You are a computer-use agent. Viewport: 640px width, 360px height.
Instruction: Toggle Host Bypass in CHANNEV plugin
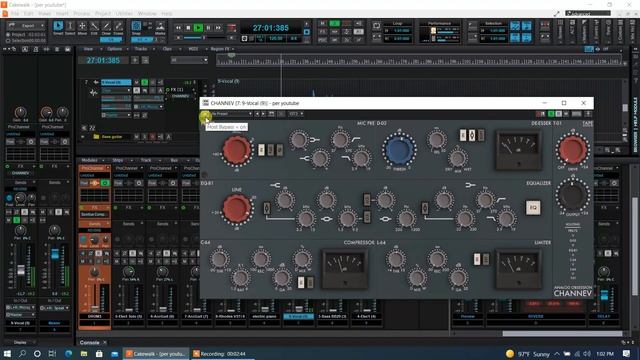coord(205,116)
